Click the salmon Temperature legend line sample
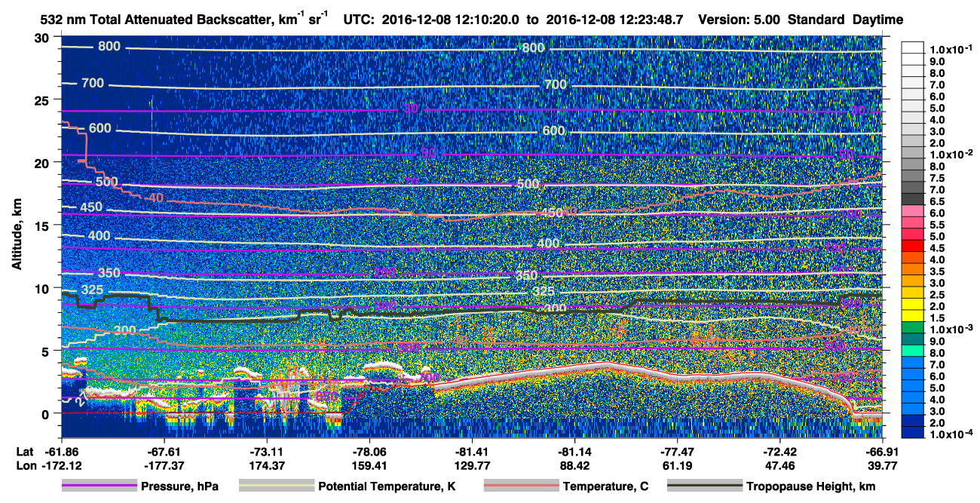 [521, 486]
